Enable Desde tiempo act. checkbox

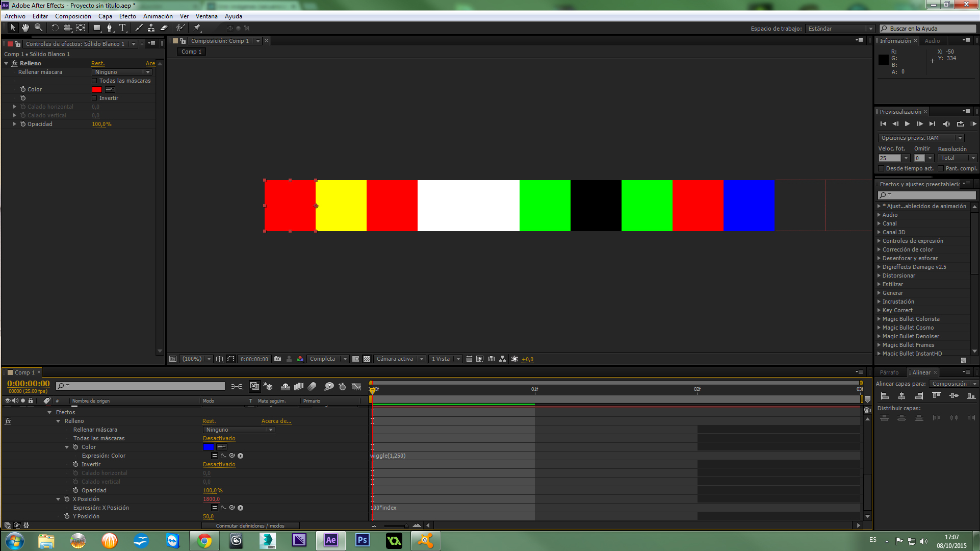(x=881, y=168)
